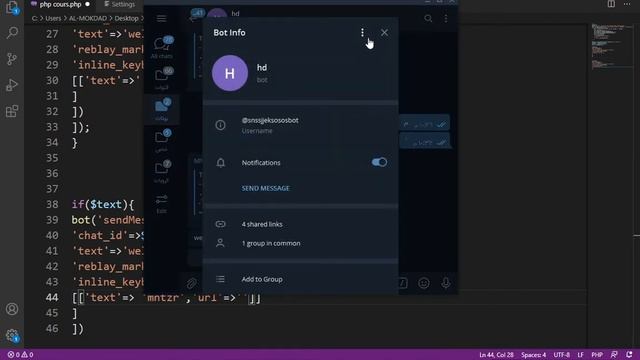This screenshot has width=640, height=360.
Task: Open VS Code Explorer icon
Action: pyautogui.click(x=12, y=7)
